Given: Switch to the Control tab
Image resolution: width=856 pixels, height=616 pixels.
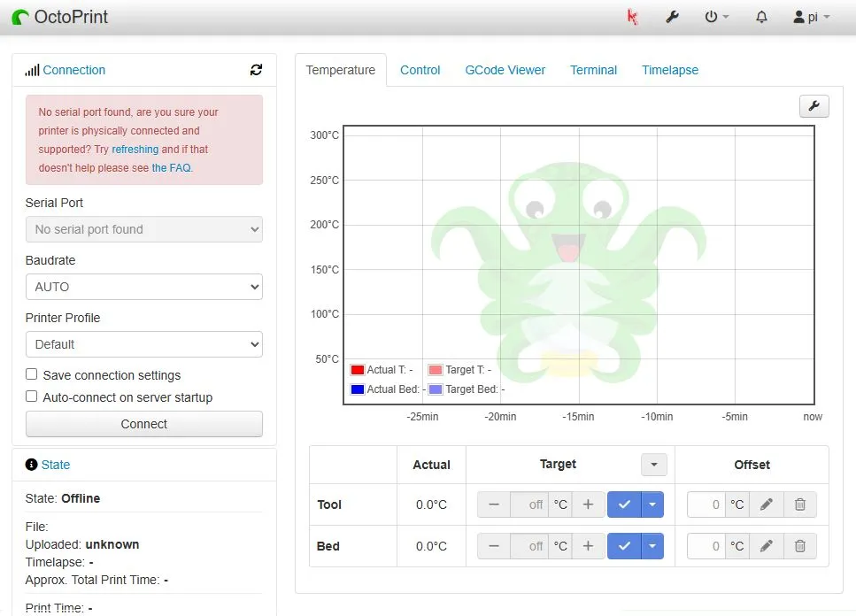Looking at the screenshot, I should pyautogui.click(x=420, y=70).
